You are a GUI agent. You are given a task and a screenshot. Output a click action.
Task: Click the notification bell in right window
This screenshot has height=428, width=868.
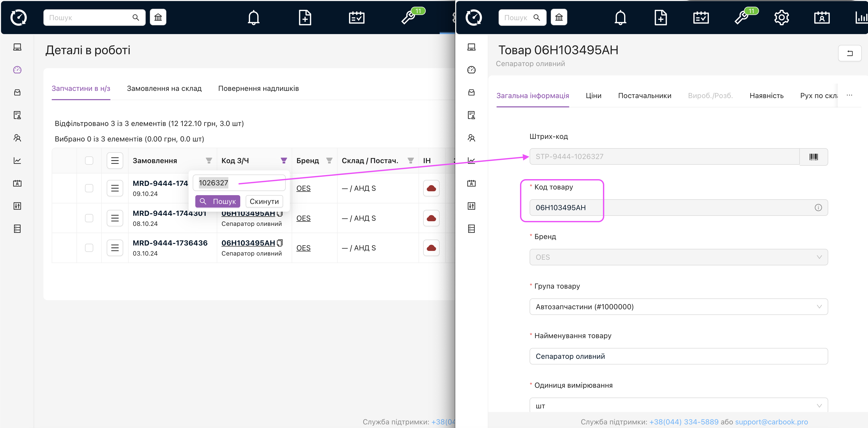620,17
